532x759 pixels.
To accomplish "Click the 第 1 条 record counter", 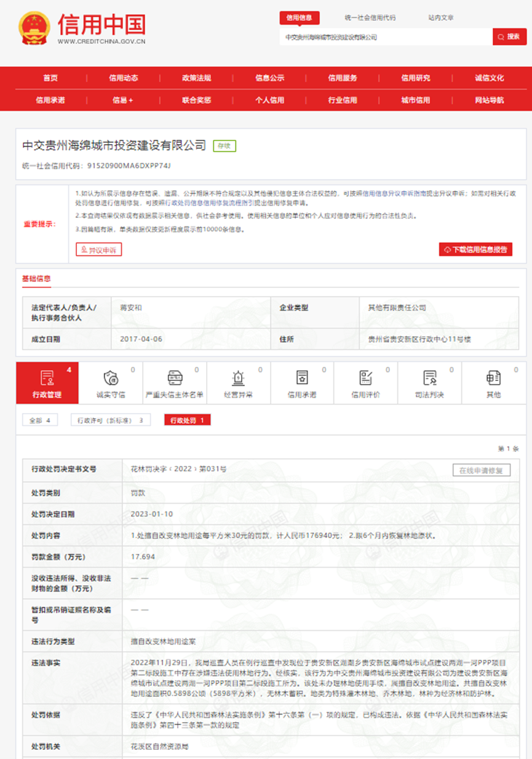I will 509,448.
